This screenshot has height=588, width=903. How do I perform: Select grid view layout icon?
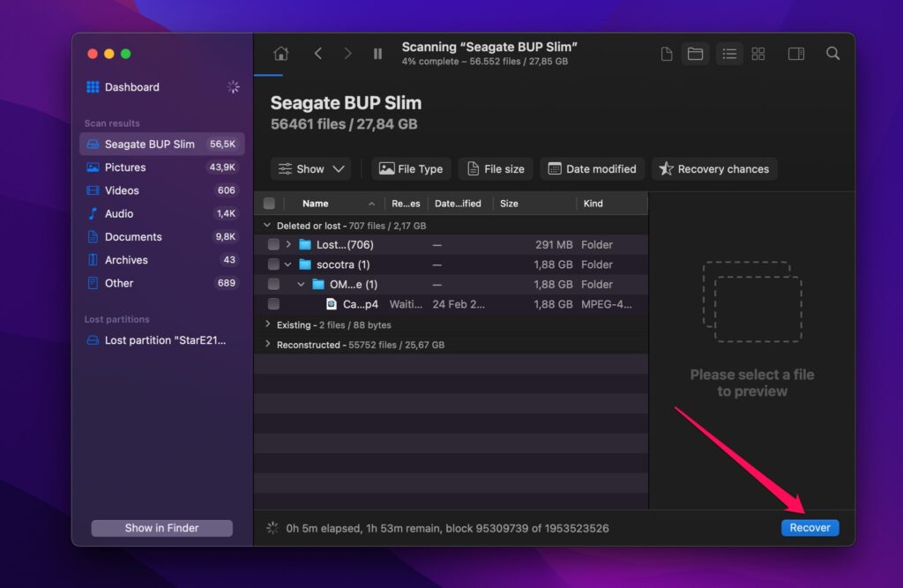point(758,54)
